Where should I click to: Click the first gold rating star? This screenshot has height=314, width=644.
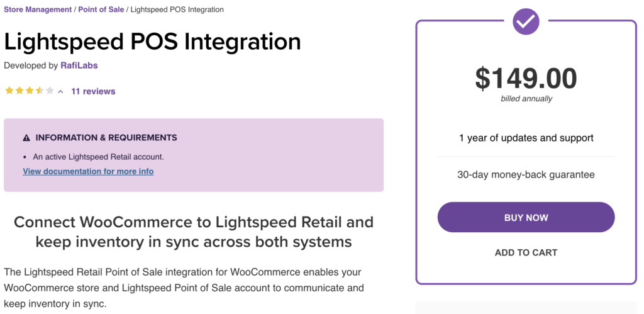(x=9, y=91)
